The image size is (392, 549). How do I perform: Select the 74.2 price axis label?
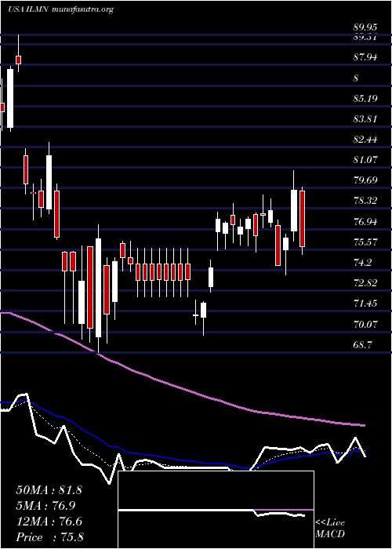coord(362,262)
